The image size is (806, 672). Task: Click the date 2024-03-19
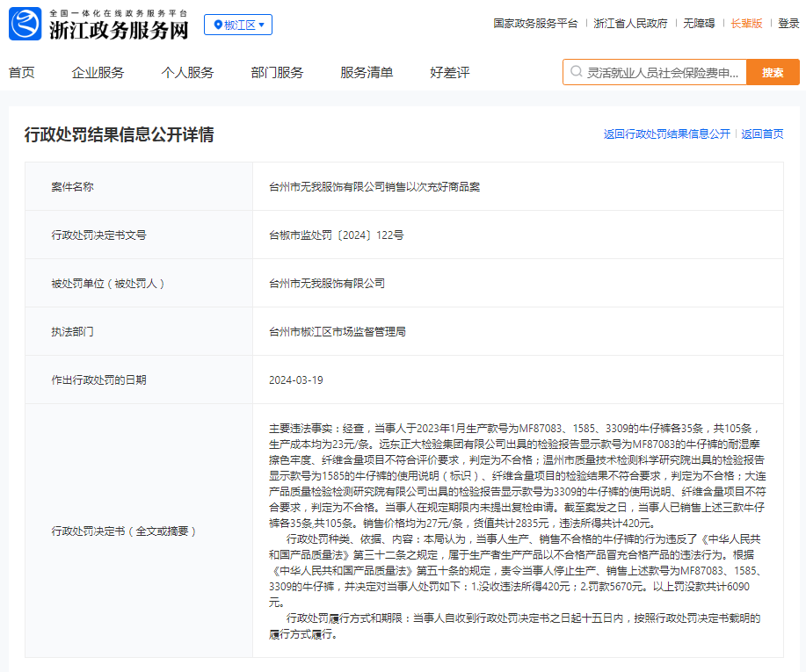tap(296, 380)
